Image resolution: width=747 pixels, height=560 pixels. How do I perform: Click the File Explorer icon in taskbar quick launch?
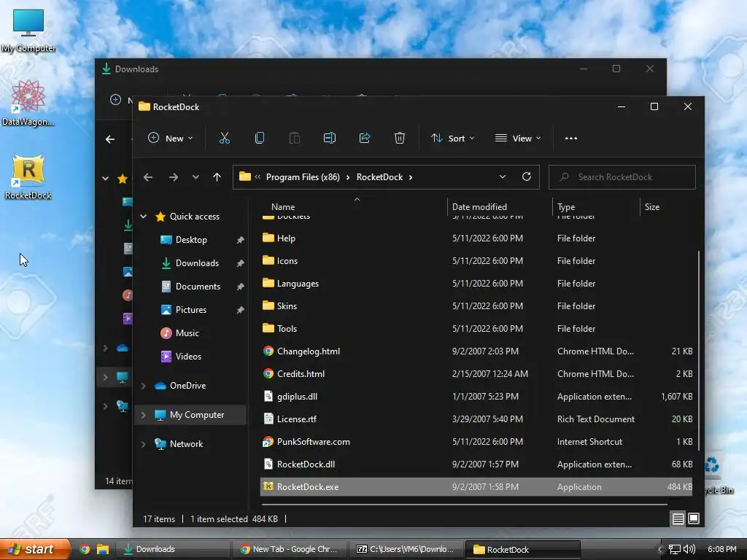coord(103,549)
